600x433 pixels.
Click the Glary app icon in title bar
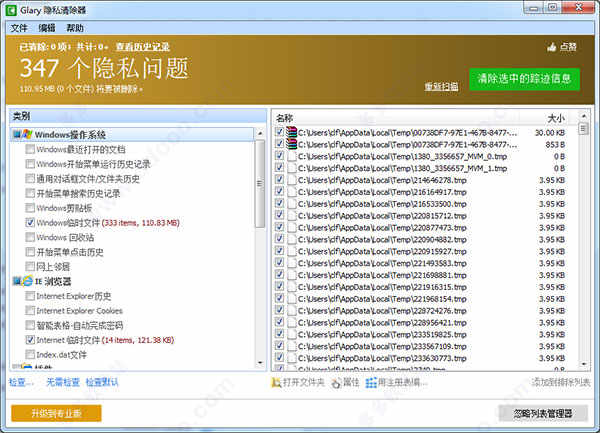tap(12, 9)
